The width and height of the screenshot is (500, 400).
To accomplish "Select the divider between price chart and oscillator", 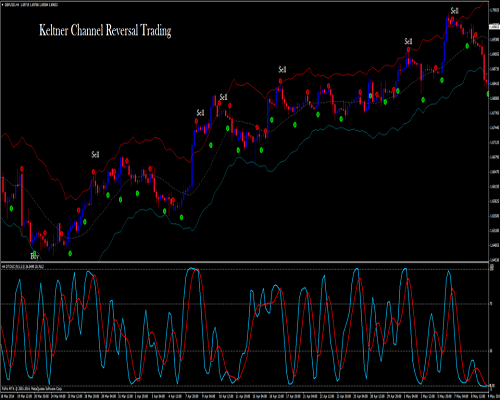I will point(244,262).
